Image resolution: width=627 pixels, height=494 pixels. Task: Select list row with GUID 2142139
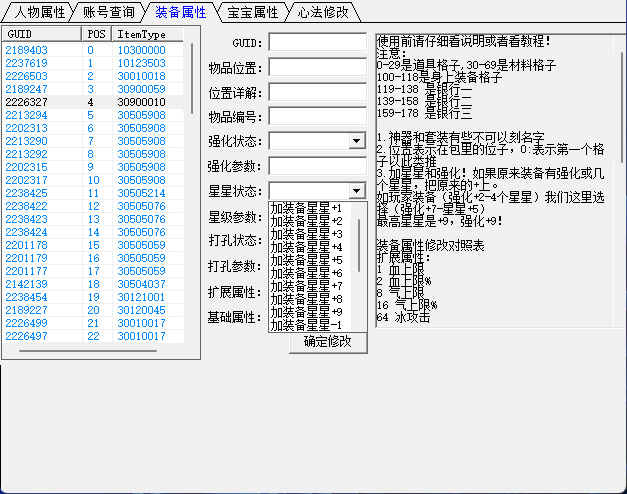coord(26,284)
